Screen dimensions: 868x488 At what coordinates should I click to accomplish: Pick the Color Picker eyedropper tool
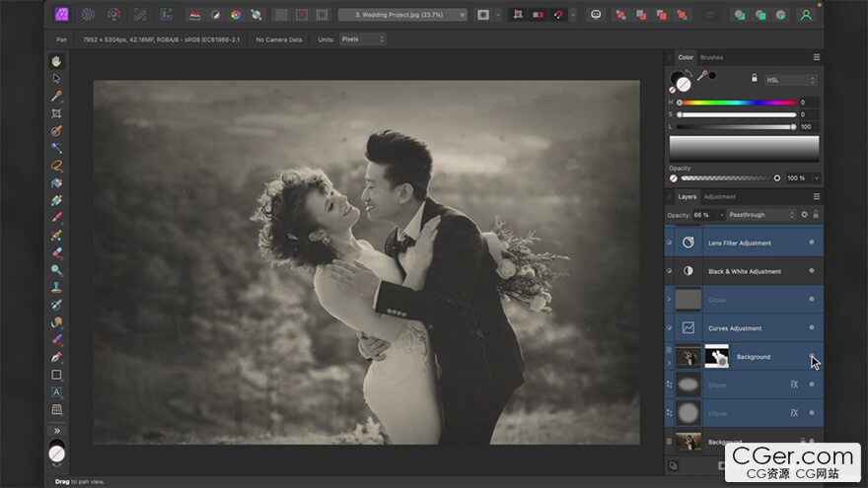(x=56, y=96)
